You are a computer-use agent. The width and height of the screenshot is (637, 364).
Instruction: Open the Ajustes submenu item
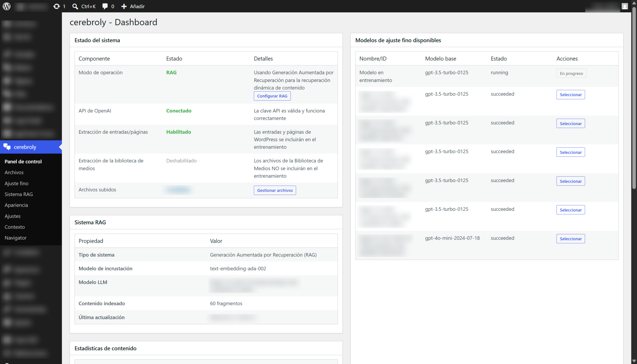pyautogui.click(x=12, y=216)
